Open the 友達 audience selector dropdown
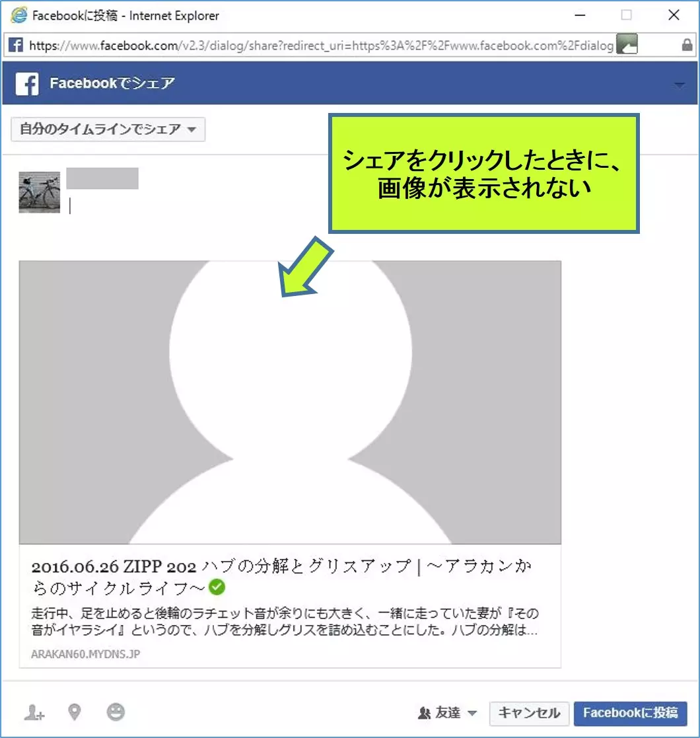This screenshot has height=738, width=700. click(x=447, y=713)
